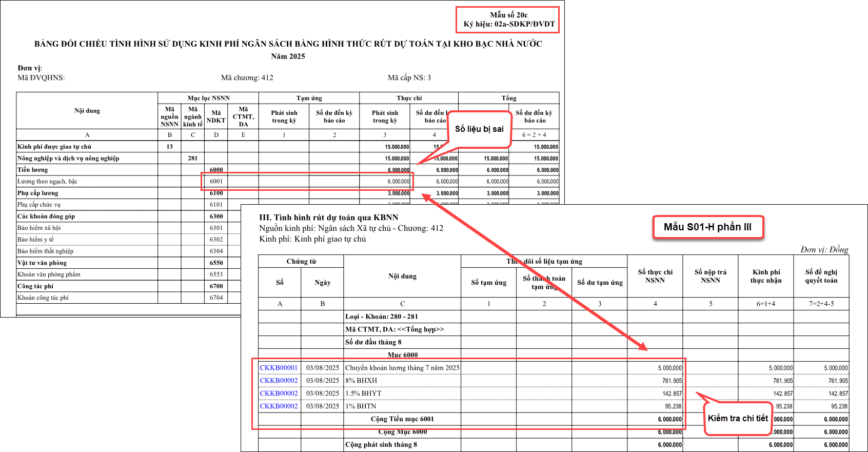The height and width of the screenshot is (452, 868).
Task: Click the 'Khoán công tác phí' row label
Action: (43, 298)
